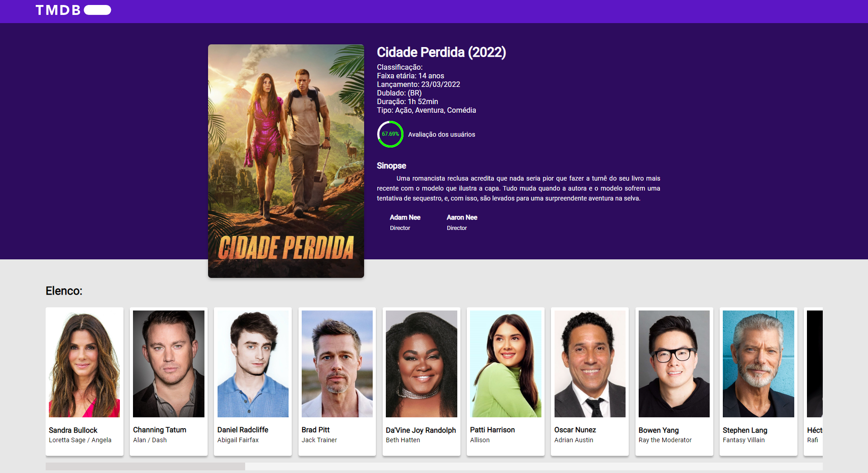Click Brad Pitt's cast photo

[x=337, y=364]
